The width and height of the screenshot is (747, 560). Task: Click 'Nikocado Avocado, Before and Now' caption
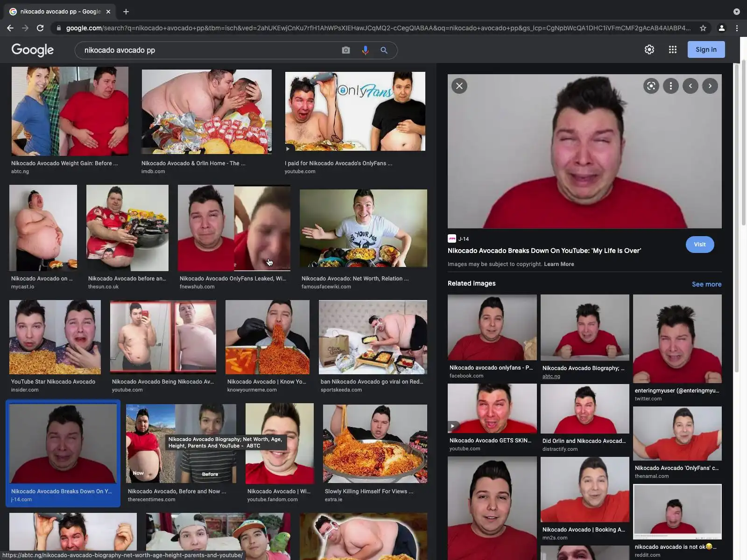[x=177, y=491]
